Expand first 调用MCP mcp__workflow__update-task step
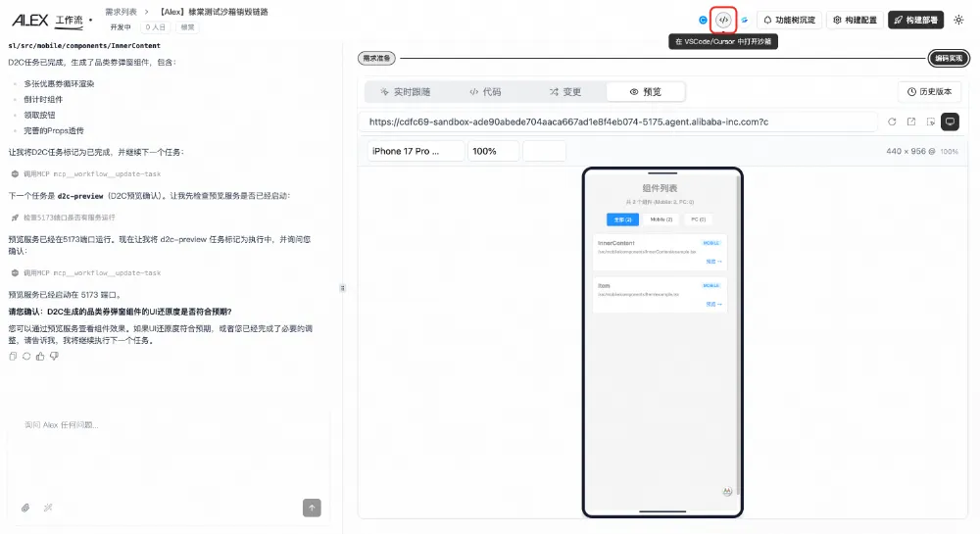980x534 pixels. tap(86, 174)
